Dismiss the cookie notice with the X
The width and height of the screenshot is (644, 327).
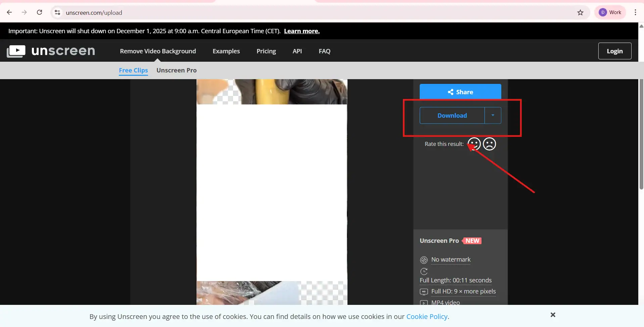[x=553, y=315]
